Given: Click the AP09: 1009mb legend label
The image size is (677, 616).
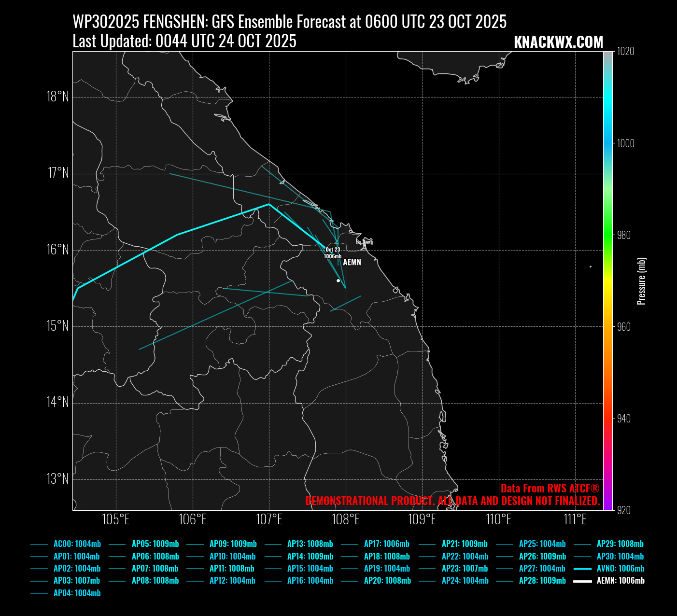Looking at the screenshot, I should click(x=233, y=544).
